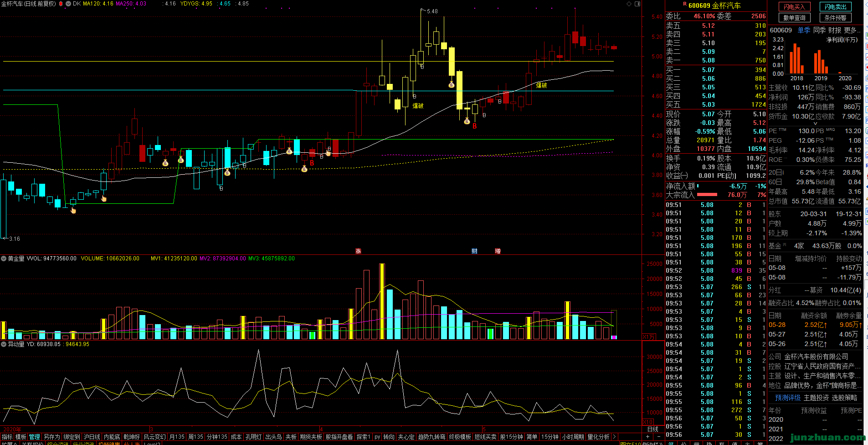Expand the small chevron below 货币金 row

(x=816, y=124)
